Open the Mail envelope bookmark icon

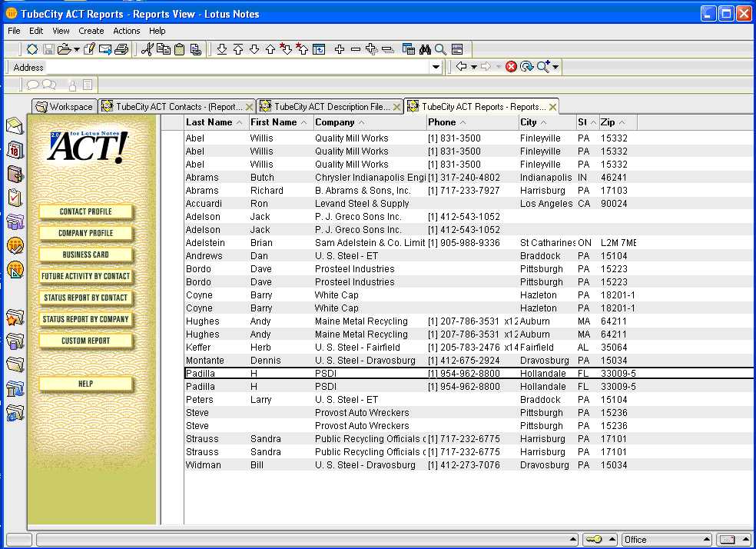coord(15,126)
